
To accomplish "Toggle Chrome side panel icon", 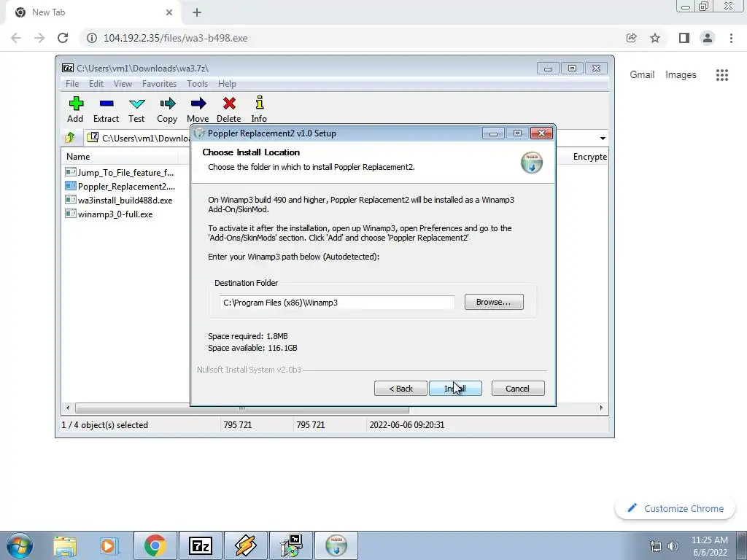I will [684, 38].
